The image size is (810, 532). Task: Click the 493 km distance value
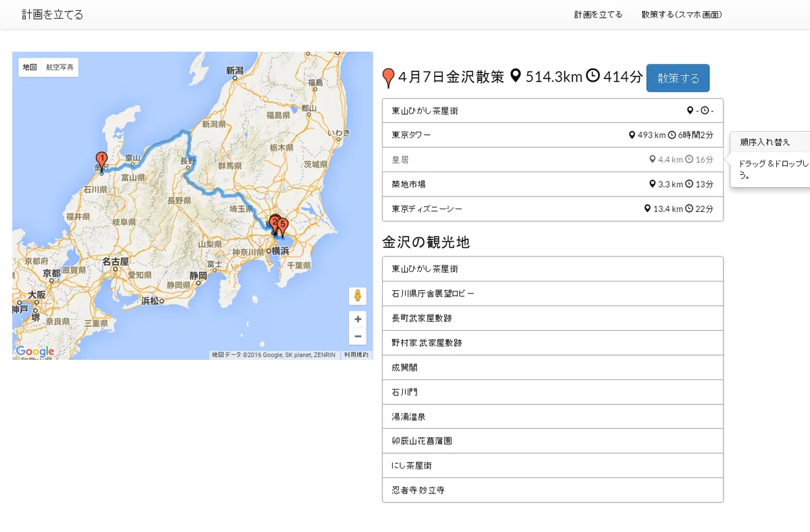coord(651,135)
